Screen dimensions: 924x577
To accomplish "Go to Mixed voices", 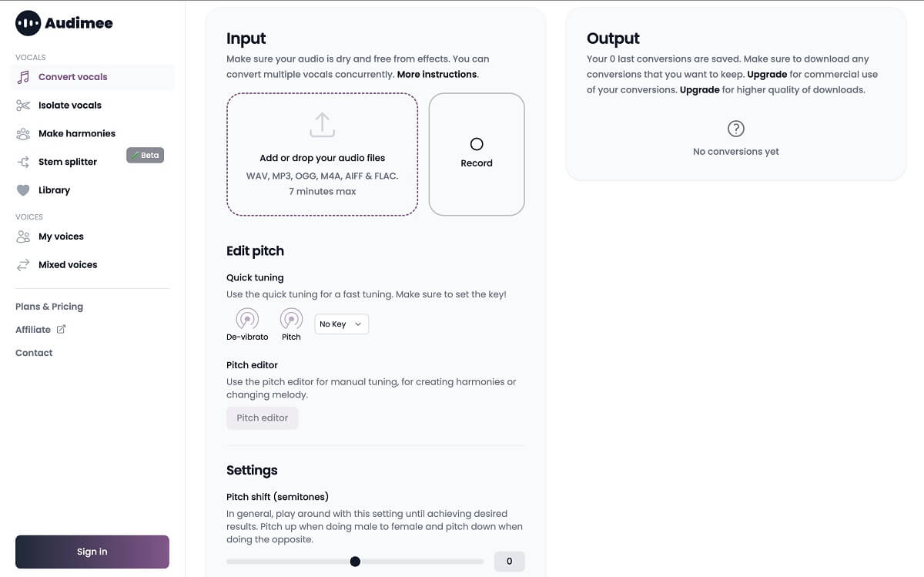I will coord(68,265).
